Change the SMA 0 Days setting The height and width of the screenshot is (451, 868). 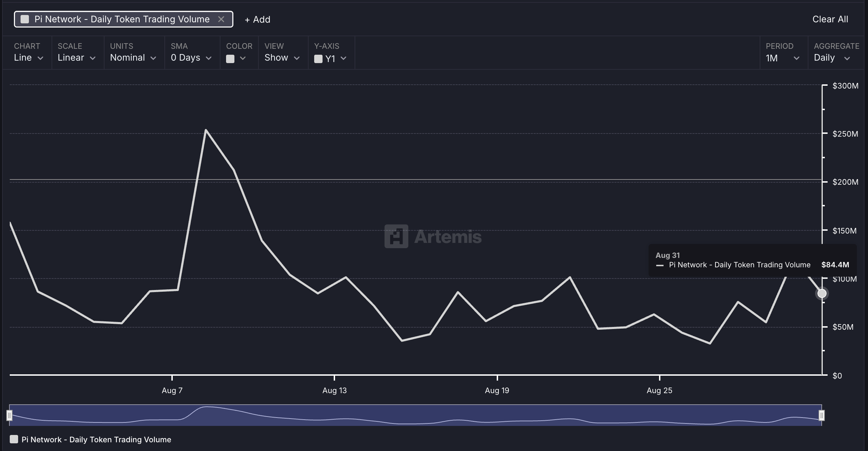tap(191, 58)
